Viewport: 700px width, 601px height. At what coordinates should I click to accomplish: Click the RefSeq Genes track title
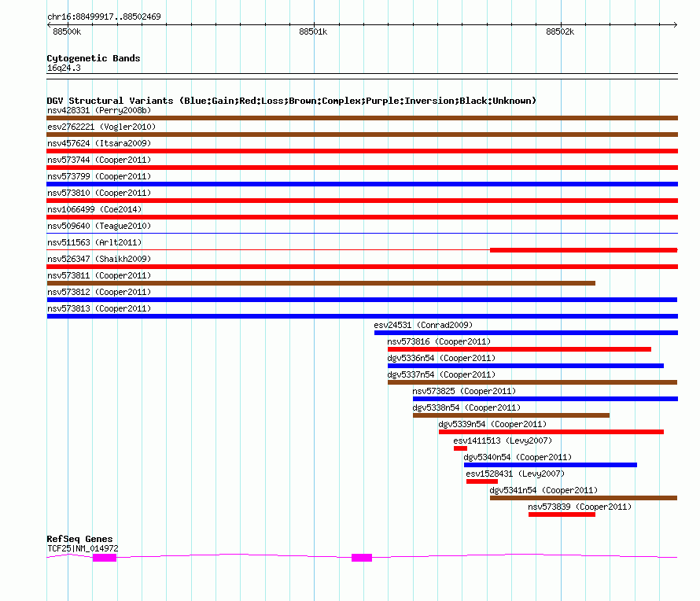tap(80, 539)
